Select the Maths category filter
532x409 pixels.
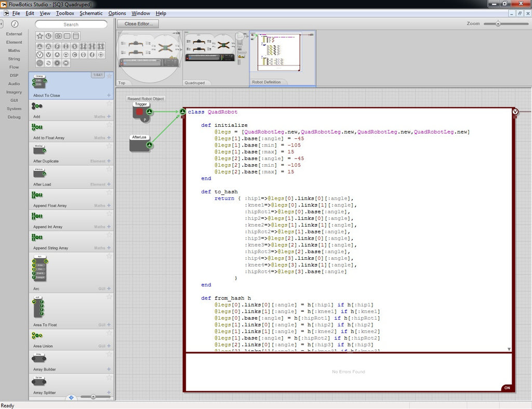(14, 50)
